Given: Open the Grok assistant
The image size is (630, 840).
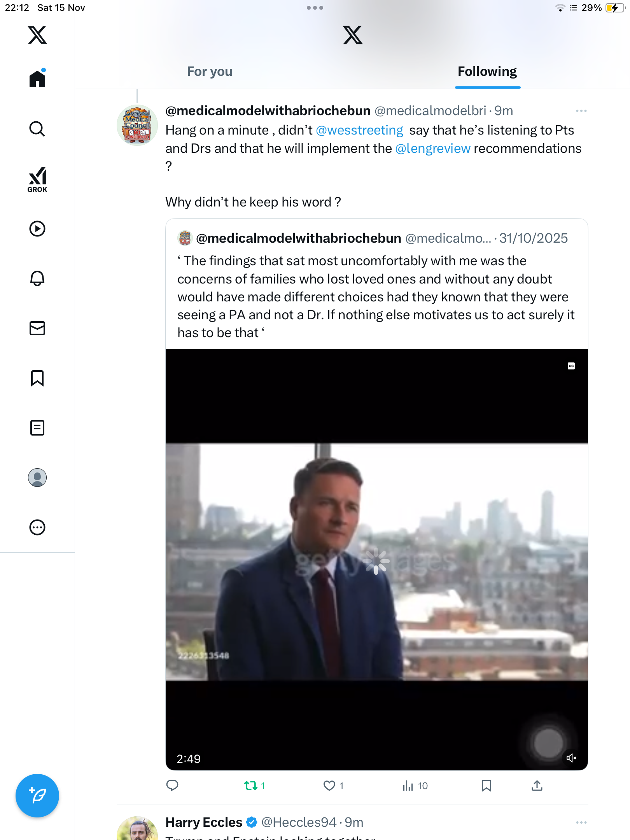Looking at the screenshot, I should coord(37,180).
